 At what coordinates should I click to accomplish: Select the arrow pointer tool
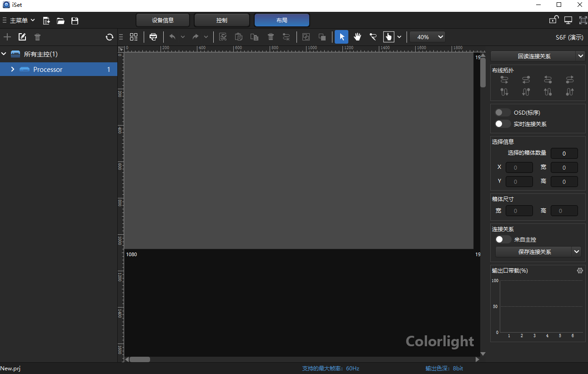[x=342, y=37]
